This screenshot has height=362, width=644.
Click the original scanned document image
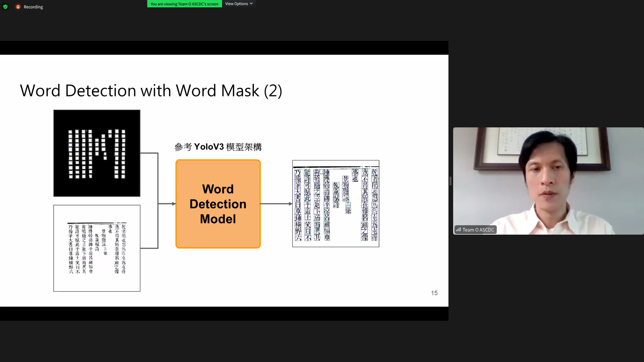pyautogui.click(x=97, y=248)
